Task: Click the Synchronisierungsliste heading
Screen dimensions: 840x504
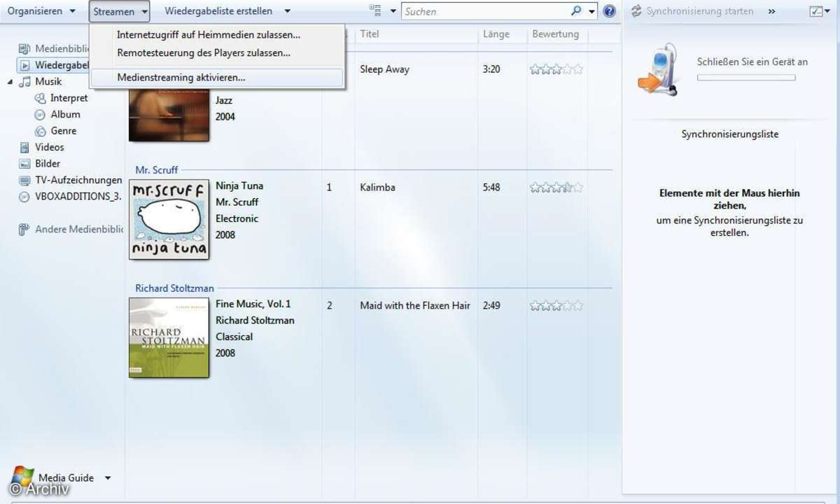Action: click(730, 134)
